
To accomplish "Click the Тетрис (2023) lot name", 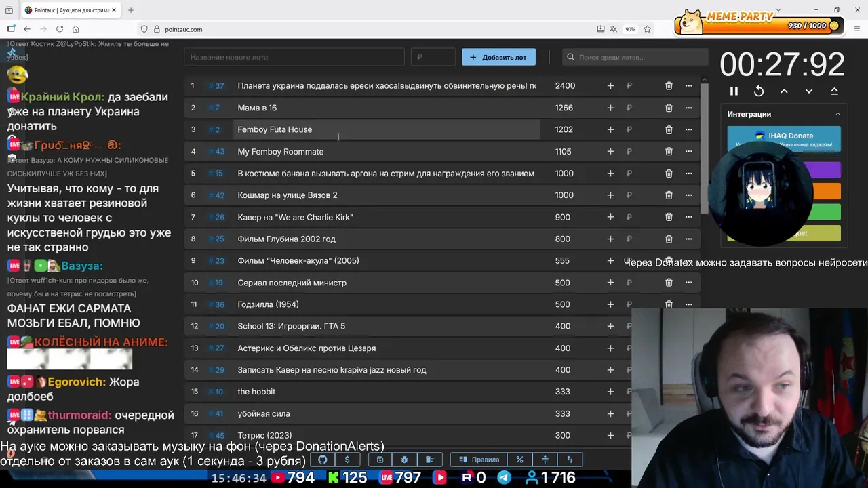I will (264, 436).
